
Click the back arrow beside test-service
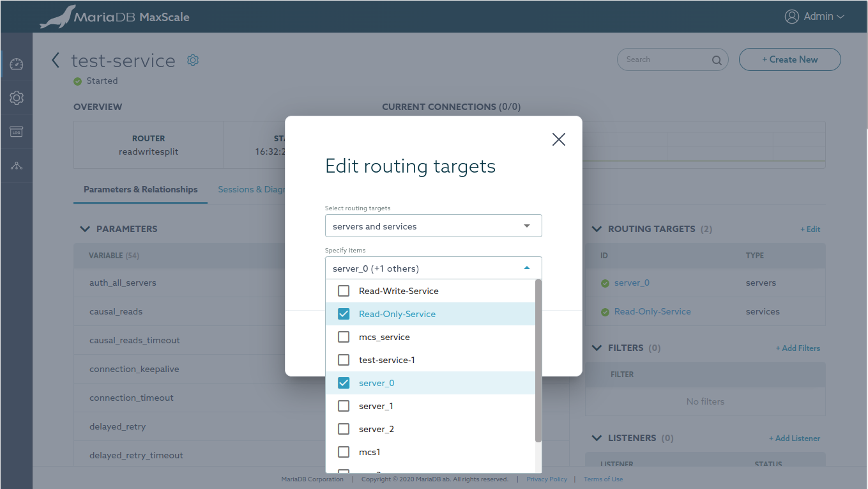pos(56,60)
